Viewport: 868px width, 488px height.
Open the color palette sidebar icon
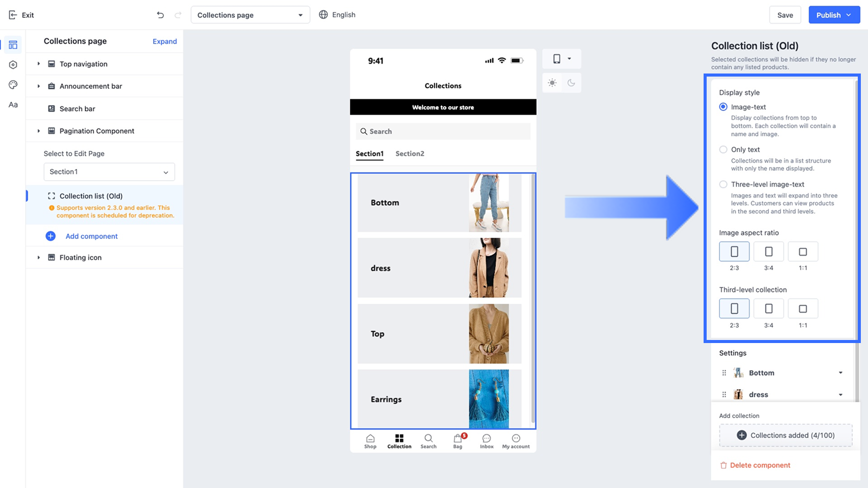point(13,85)
